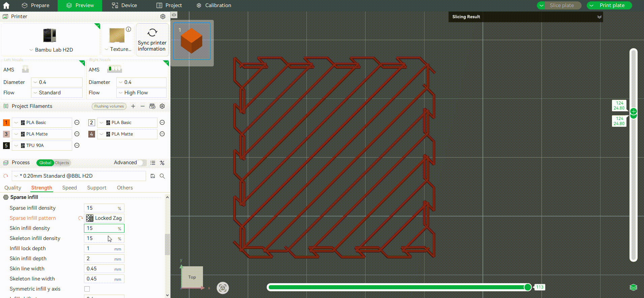
Task: Click the home icon
Action: 6,5
